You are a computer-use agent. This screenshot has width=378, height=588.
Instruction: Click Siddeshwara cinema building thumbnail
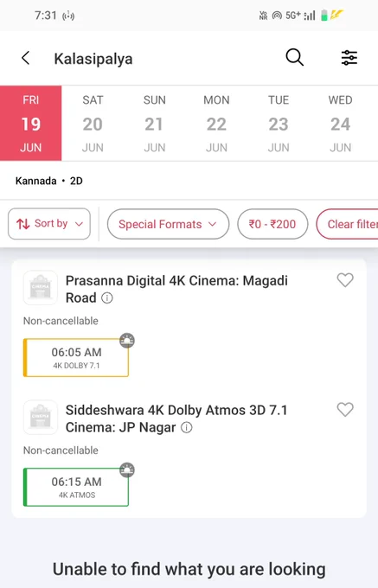[41, 417]
